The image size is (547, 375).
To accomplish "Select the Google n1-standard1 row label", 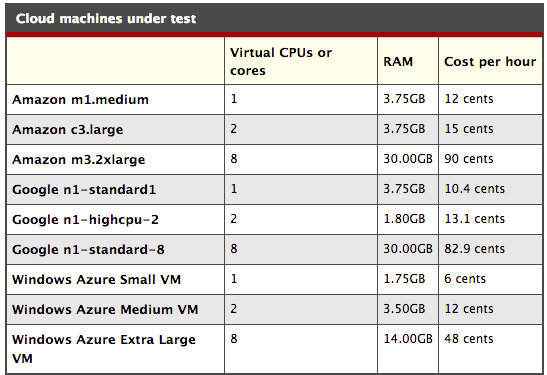I will [x=84, y=190].
